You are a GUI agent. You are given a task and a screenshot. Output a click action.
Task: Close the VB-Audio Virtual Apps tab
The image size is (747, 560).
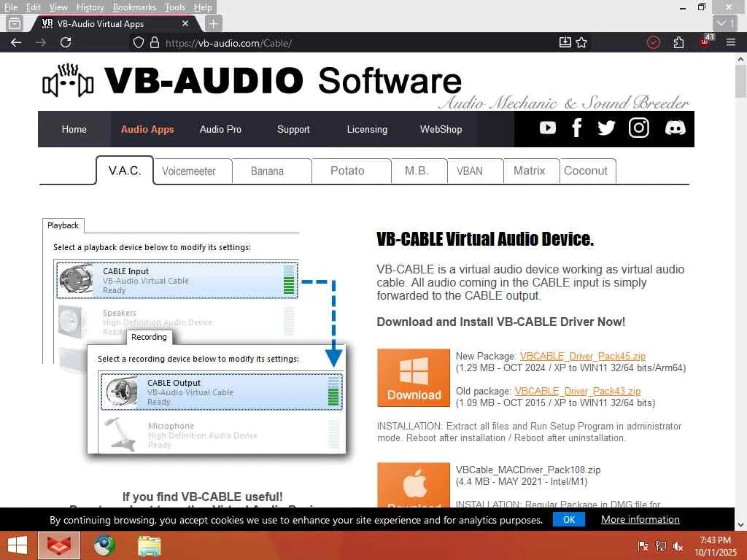(x=185, y=23)
